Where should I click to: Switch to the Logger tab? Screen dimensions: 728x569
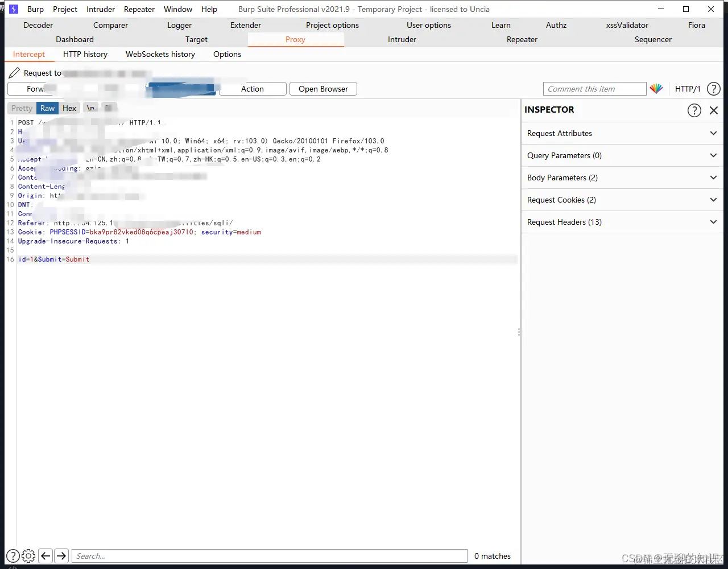coord(180,25)
